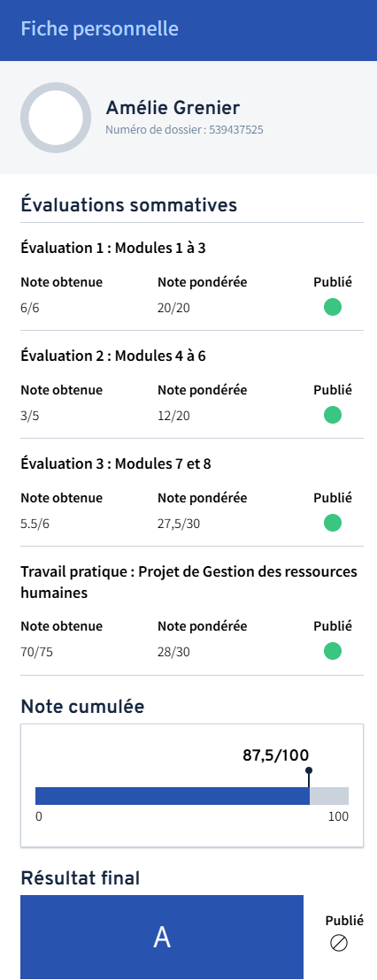Click the unpublished icon beside Résultat final
The height and width of the screenshot is (980, 377).
pyautogui.click(x=339, y=943)
